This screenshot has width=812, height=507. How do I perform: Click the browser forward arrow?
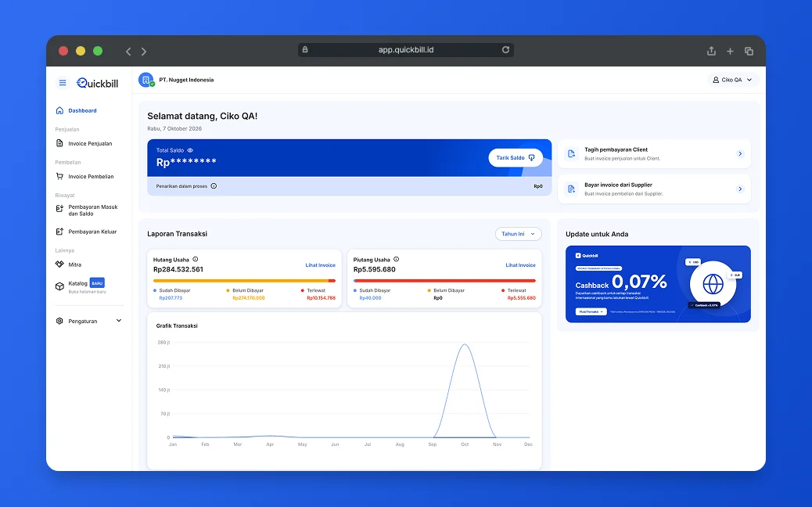144,52
